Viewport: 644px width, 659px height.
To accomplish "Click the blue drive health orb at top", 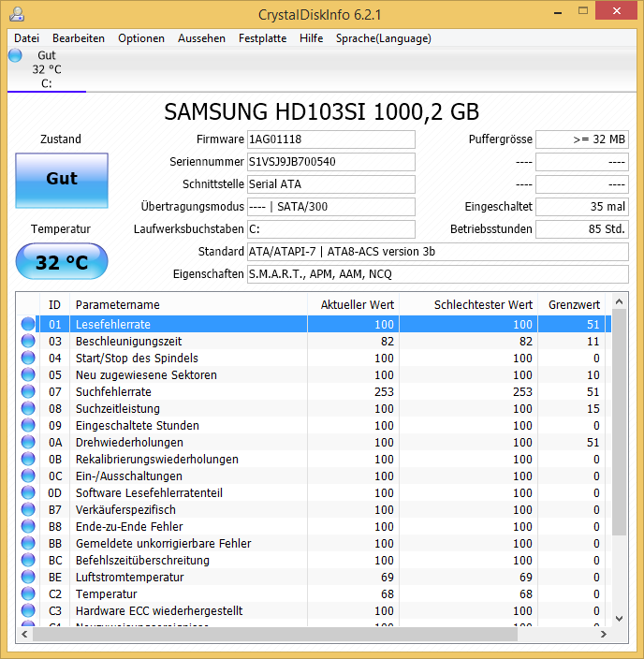I will pos(15,55).
